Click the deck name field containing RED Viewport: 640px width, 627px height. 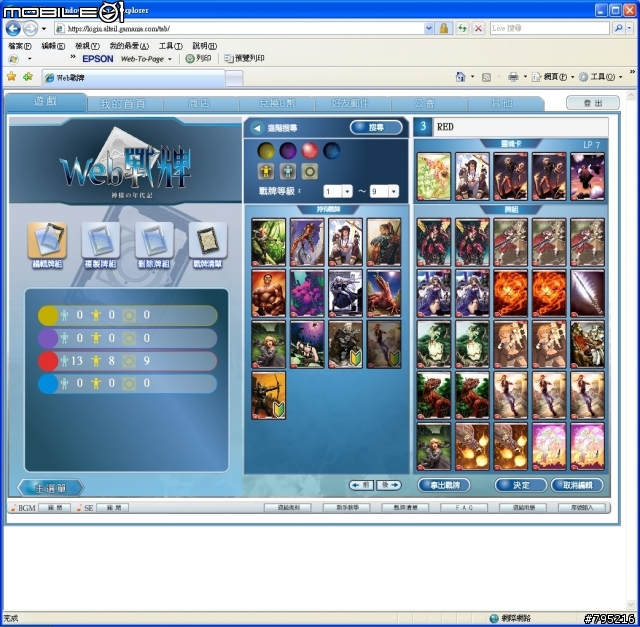(x=521, y=127)
